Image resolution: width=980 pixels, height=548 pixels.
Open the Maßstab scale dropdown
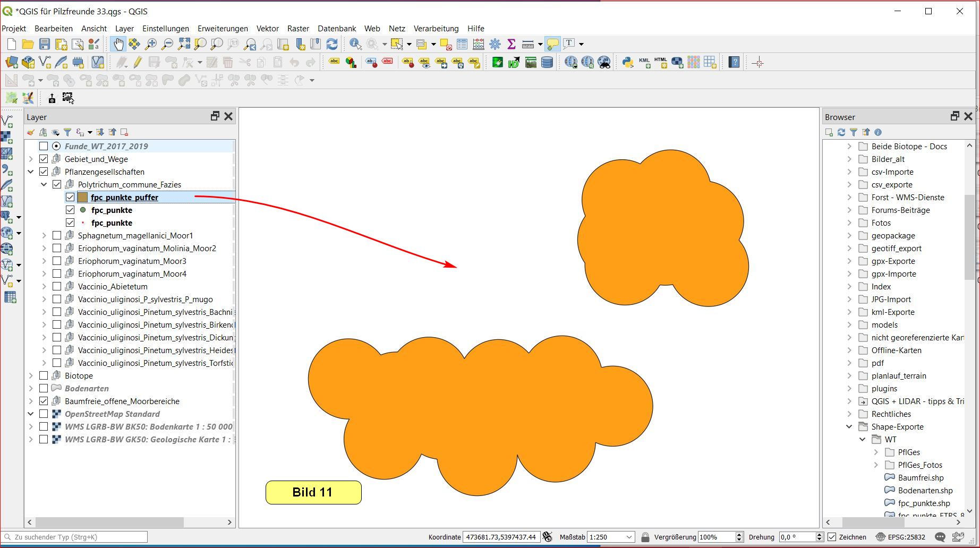629,537
